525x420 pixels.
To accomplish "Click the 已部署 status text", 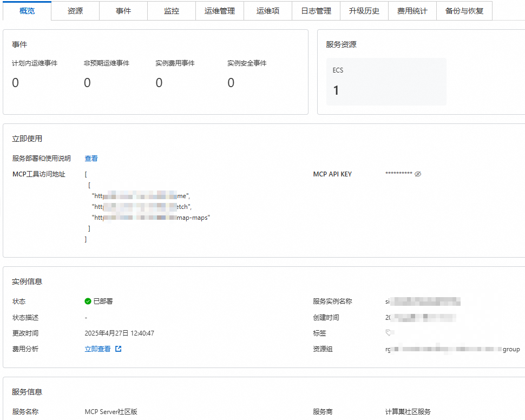I will (x=103, y=301).
